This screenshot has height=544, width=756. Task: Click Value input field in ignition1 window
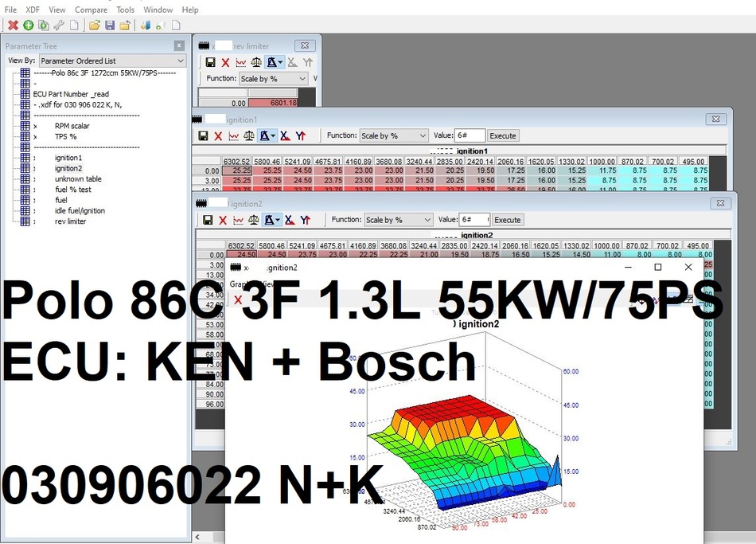(470, 135)
